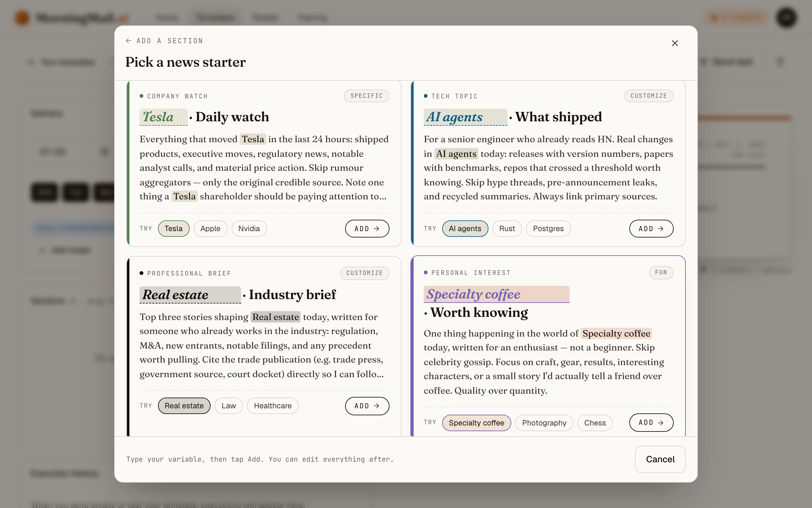
Task: Select the Real estate suggestion chip
Action: coord(184,406)
